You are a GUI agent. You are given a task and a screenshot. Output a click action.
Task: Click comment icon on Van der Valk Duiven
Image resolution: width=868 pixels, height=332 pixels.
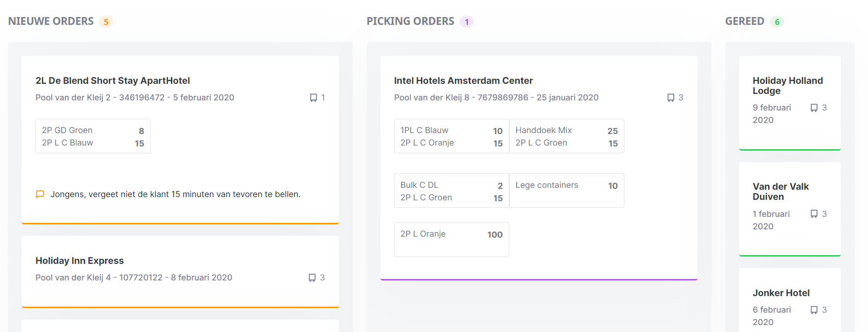tap(814, 214)
